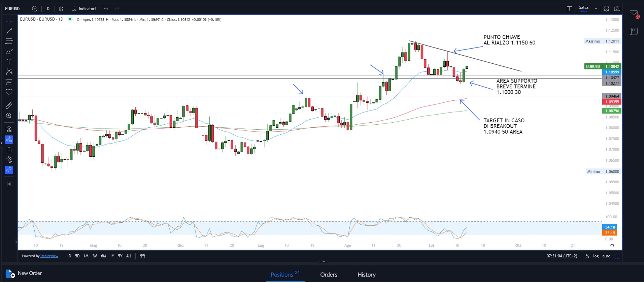Viewport: 644px width, 283px height.
Task: Expand the Salva dropdown arrow
Action: click(596, 9)
